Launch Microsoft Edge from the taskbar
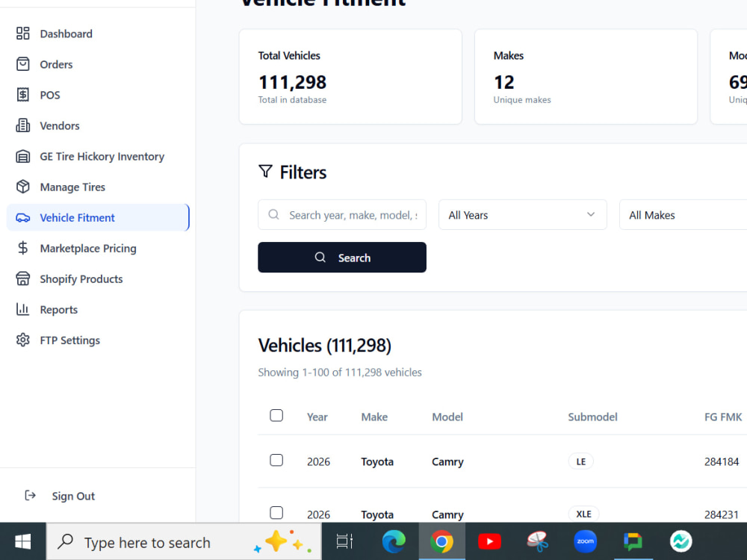Viewport: 747px width, 560px height. [394, 541]
